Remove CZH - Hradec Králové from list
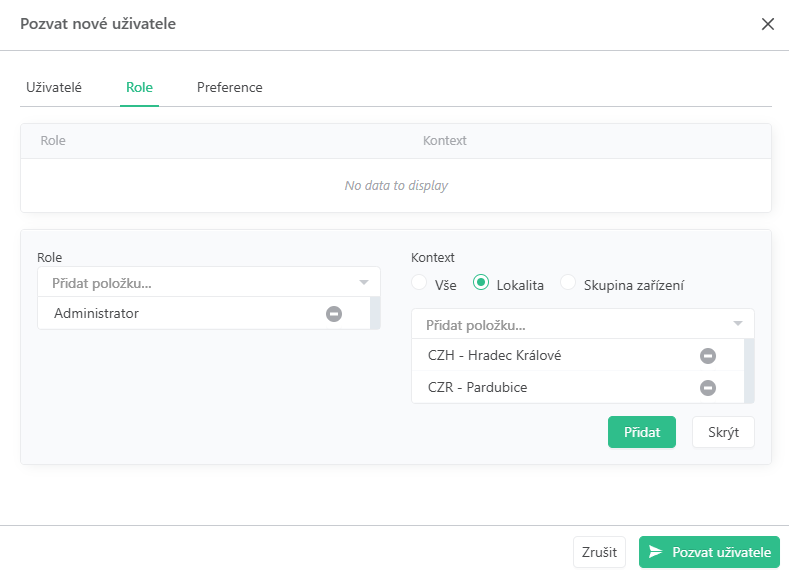The image size is (789, 573). click(x=707, y=356)
